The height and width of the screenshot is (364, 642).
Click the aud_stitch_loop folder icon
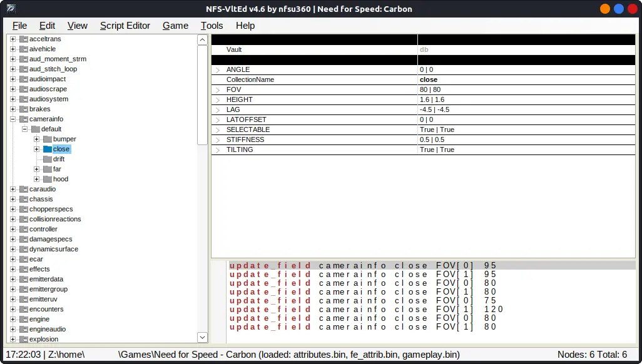(24, 69)
